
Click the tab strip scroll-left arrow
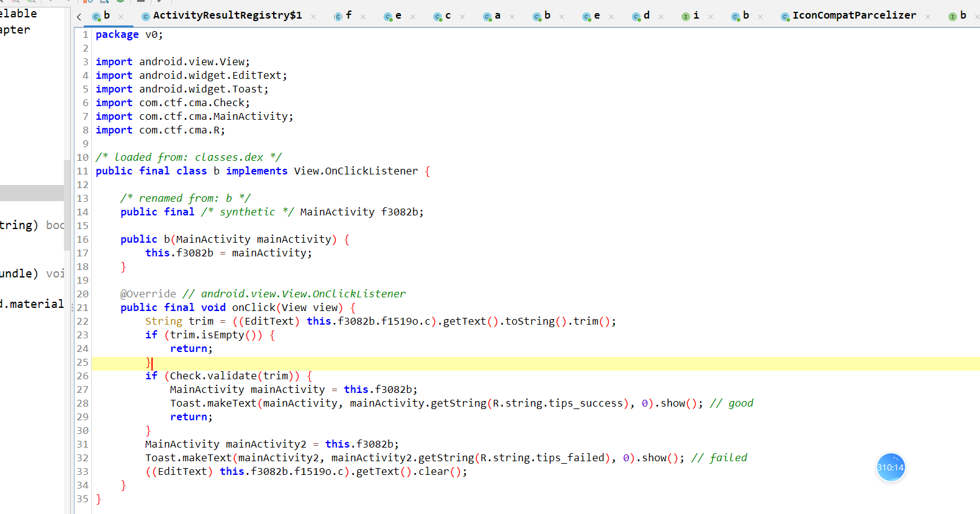(79, 17)
